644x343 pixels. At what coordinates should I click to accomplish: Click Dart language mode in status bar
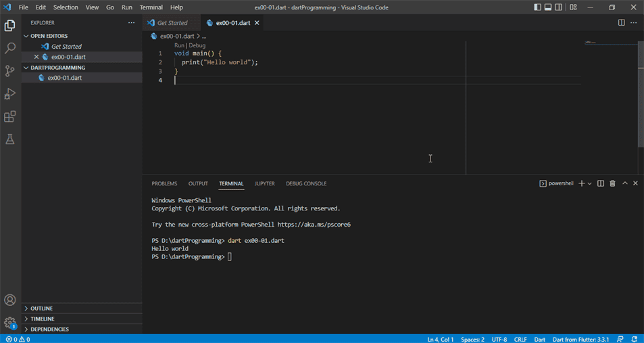pyautogui.click(x=539, y=339)
